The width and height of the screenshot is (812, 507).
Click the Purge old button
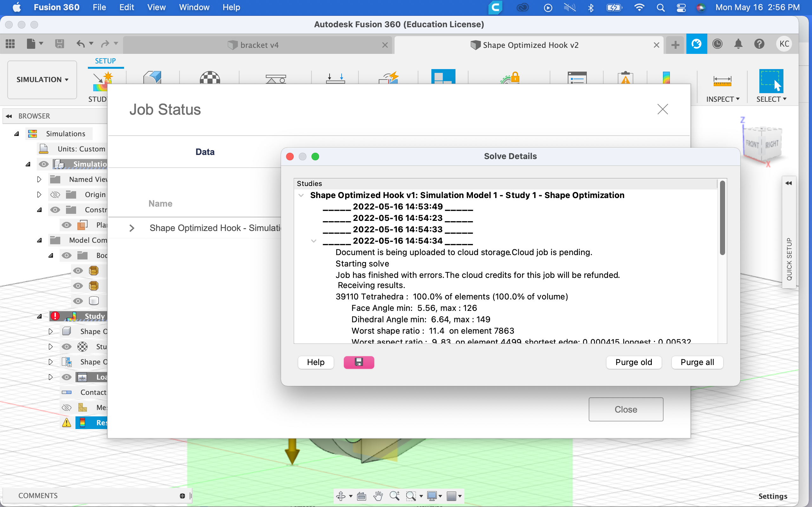tap(633, 362)
